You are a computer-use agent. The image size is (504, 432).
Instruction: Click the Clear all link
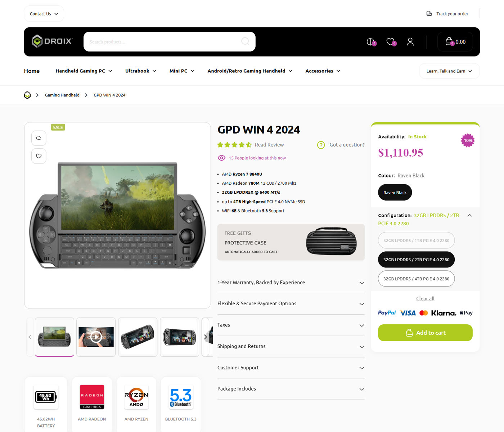point(425,298)
